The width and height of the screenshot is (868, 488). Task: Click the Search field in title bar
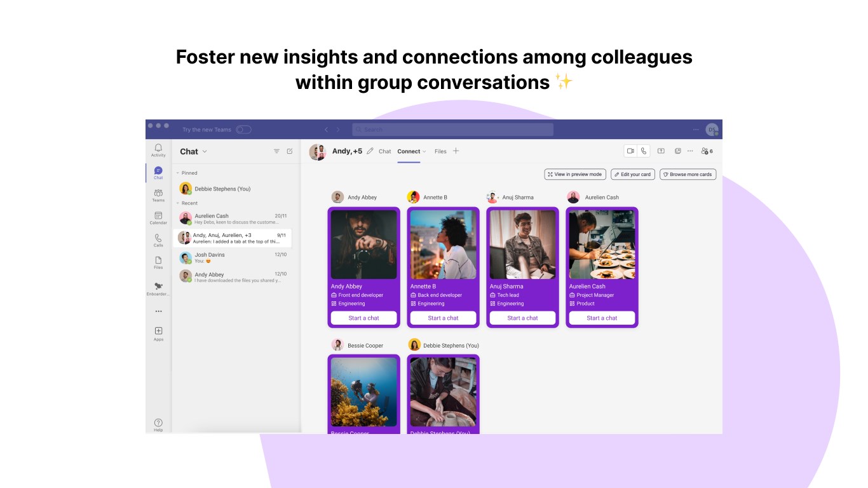click(453, 130)
